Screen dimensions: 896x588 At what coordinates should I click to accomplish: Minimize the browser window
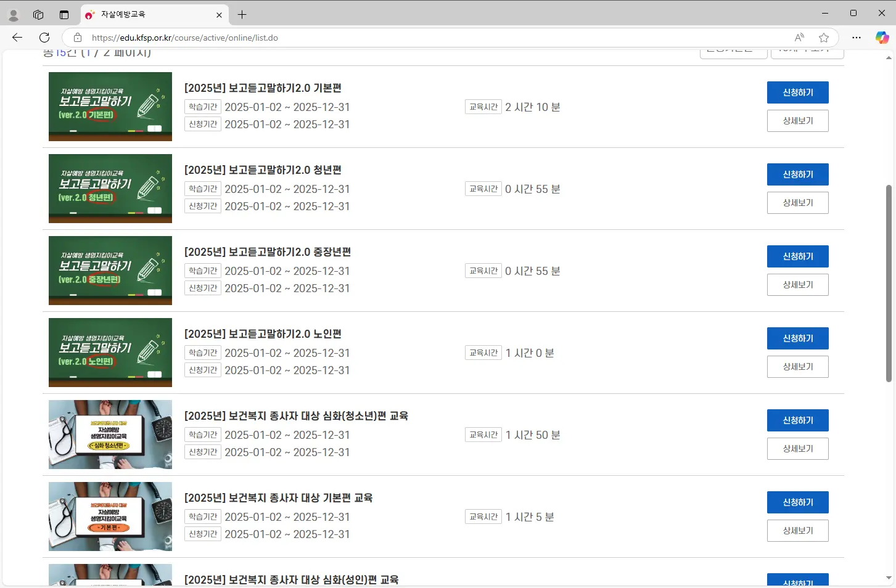pyautogui.click(x=825, y=13)
